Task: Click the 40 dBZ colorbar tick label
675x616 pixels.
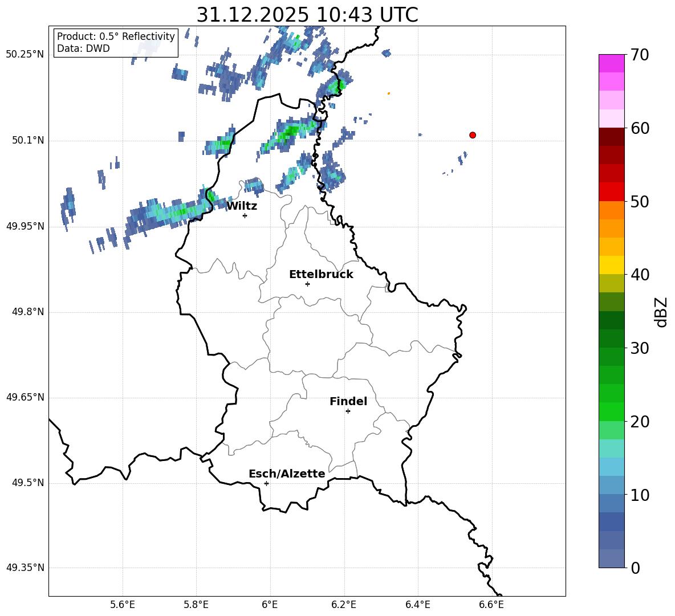Action: pos(640,275)
